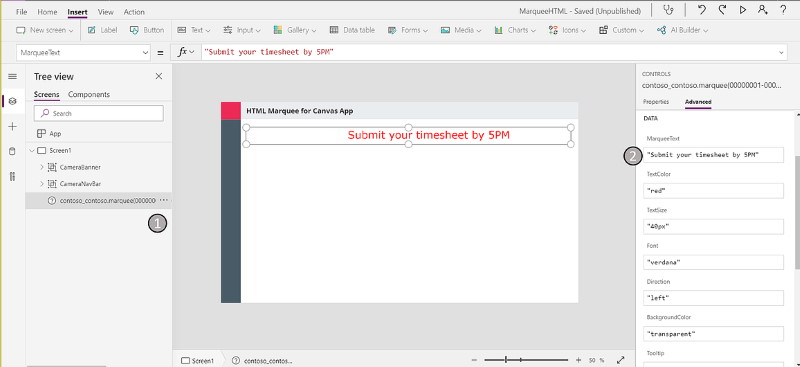Viewport: 800px width, 367px height.
Task: Expand the CameraBanner tree node
Action: [x=42, y=167]
